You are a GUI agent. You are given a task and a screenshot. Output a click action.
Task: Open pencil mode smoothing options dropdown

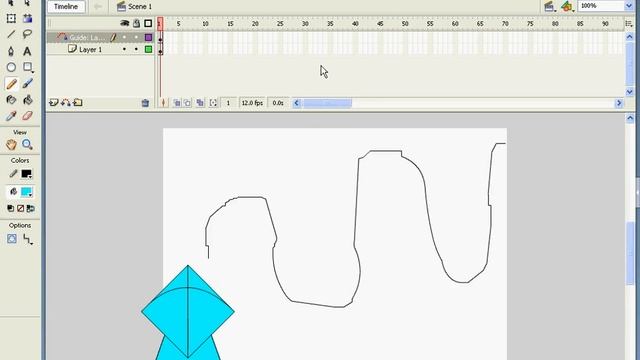tap(27, 239)
